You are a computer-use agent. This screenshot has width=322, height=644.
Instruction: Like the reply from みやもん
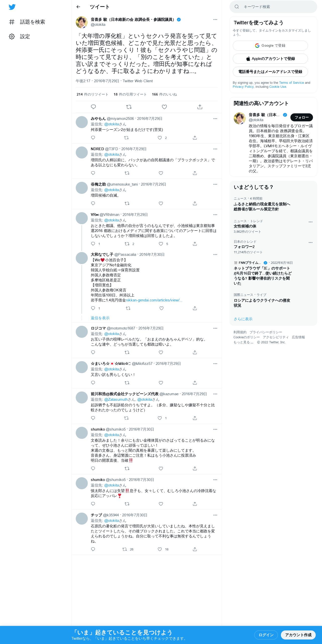[x=160, y=138]
